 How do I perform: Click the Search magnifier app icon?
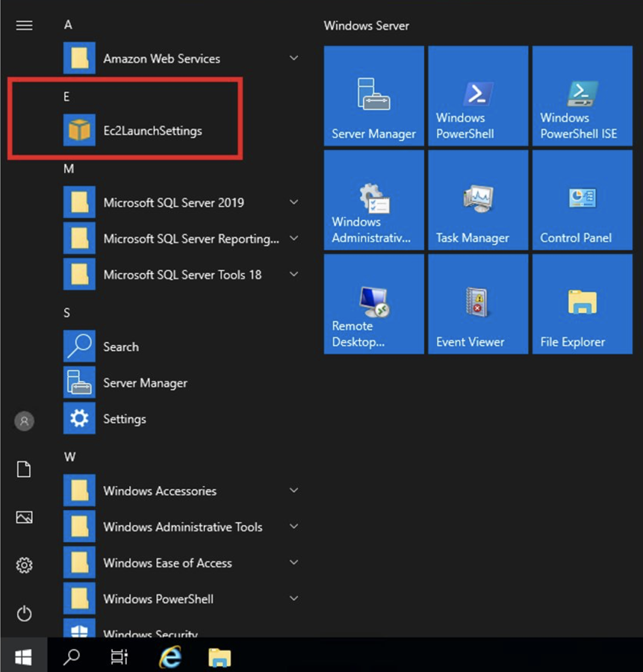79,346
